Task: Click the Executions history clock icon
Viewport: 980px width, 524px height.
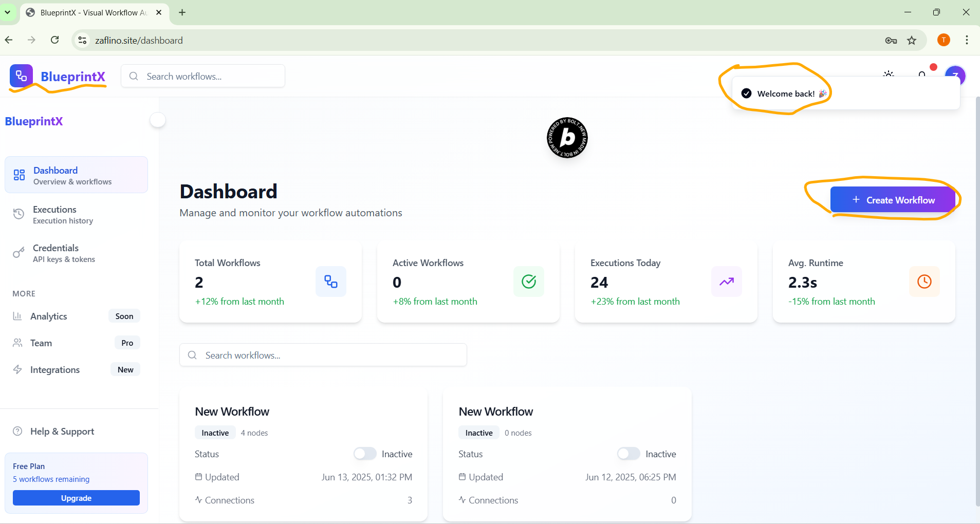Action: (x=19, y=214)
